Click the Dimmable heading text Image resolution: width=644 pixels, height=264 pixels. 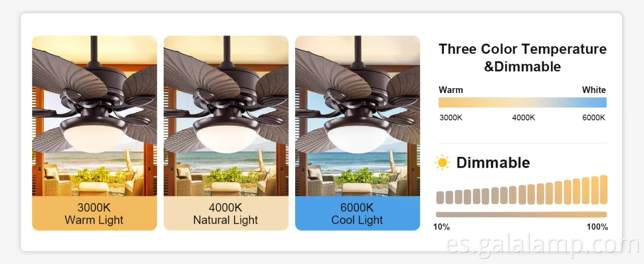pyautogui.click(x=493, y=162)
